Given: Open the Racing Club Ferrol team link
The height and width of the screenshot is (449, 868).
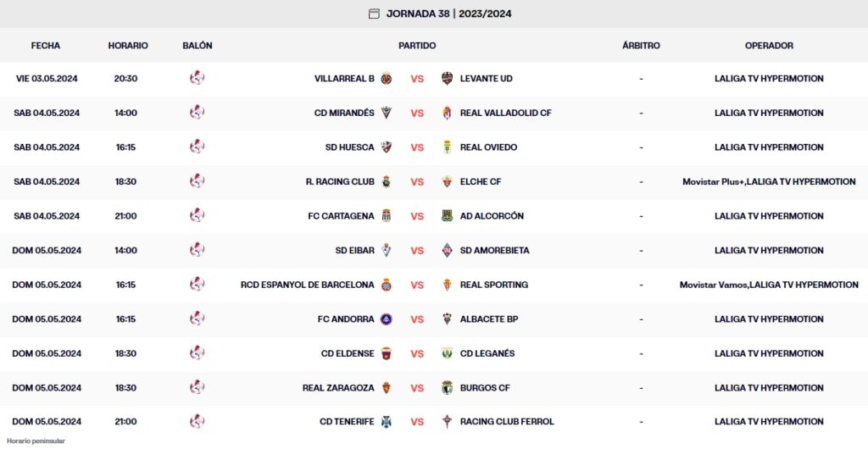Looking at the screenshot, I should [x=507, y=422].
